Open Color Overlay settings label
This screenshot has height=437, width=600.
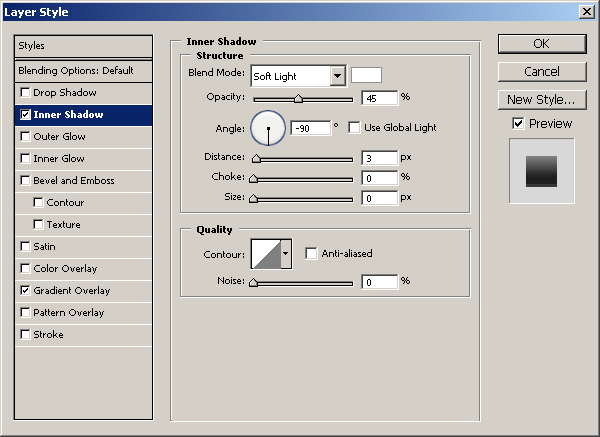[x=65, y=269]
